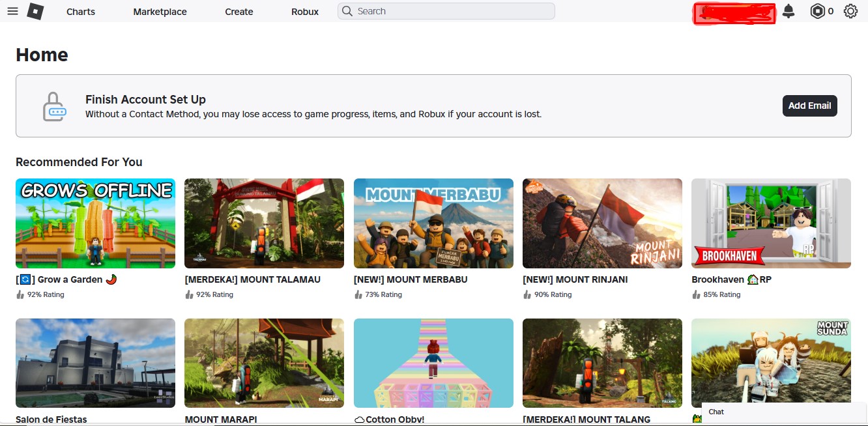The height and width of the screenshot is (426, 868).
Task: Focus the Search input field
Action: click(446, 11)
